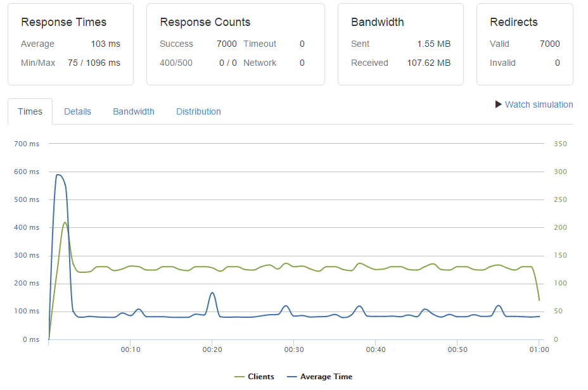Click the play icon beside Watch simulation

[499, 104]
